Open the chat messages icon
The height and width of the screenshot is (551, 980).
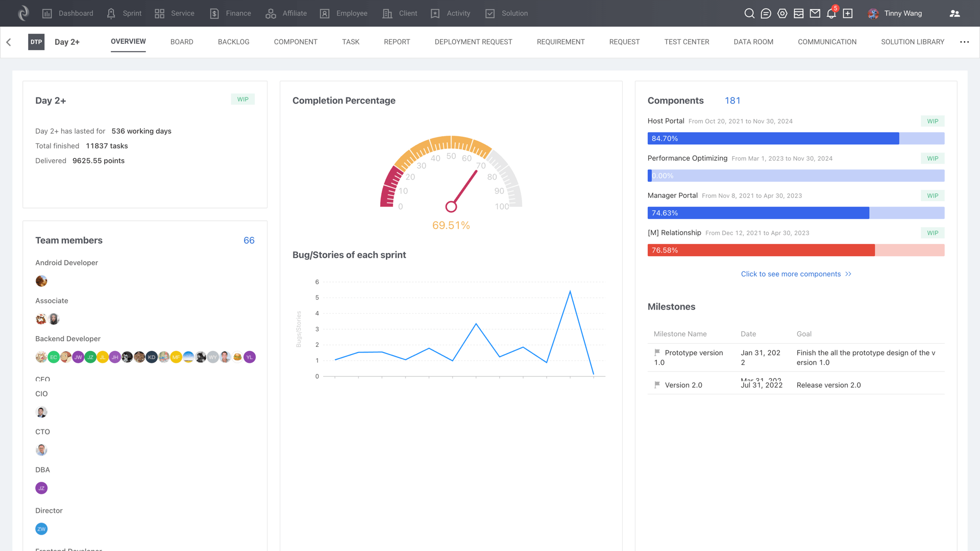(x=766, y=14)
